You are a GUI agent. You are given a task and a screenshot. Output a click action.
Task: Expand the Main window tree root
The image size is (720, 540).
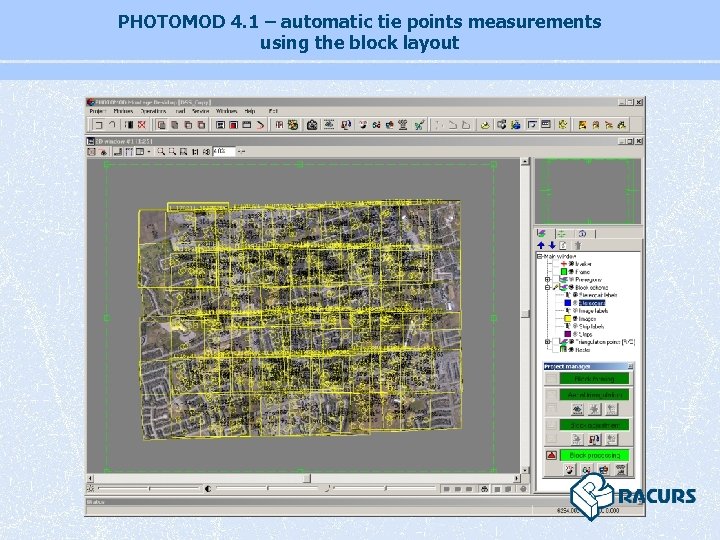pos(540,255)
